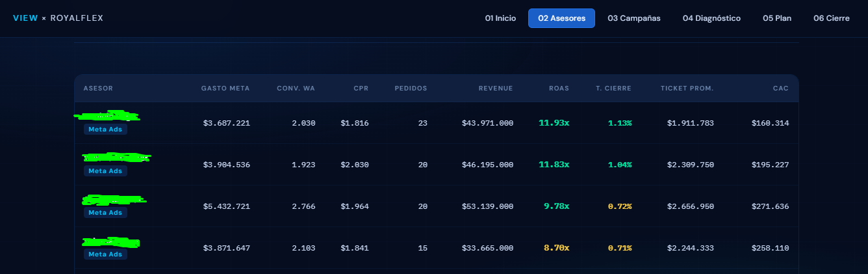The height and width of the screenshot is (274, 868).
Task: Click Meta Ads badge in the $5.432.721 row
Action: coord(105,213)
